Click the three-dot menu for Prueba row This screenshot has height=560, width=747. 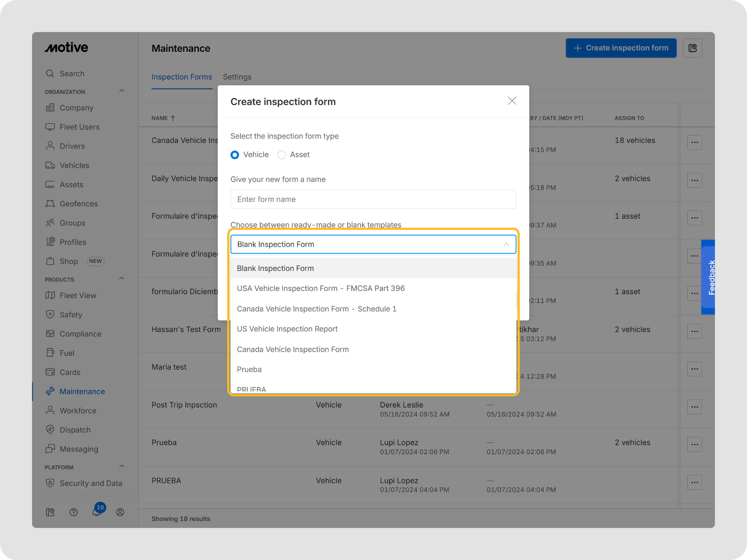[x=694, y=444]
